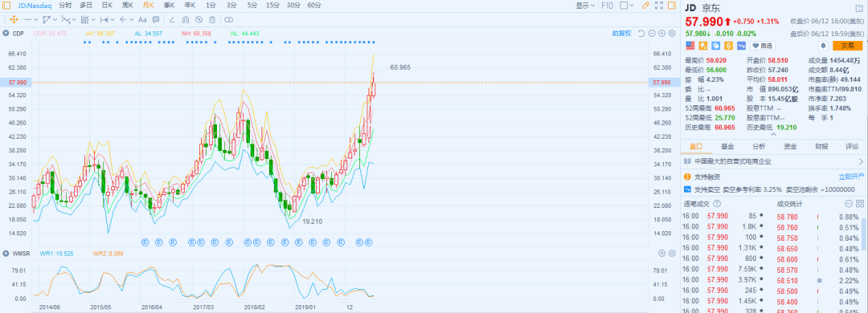Open the 盘口 tab
Viewport: 868px width, 313px height.
tap(696, 147)
